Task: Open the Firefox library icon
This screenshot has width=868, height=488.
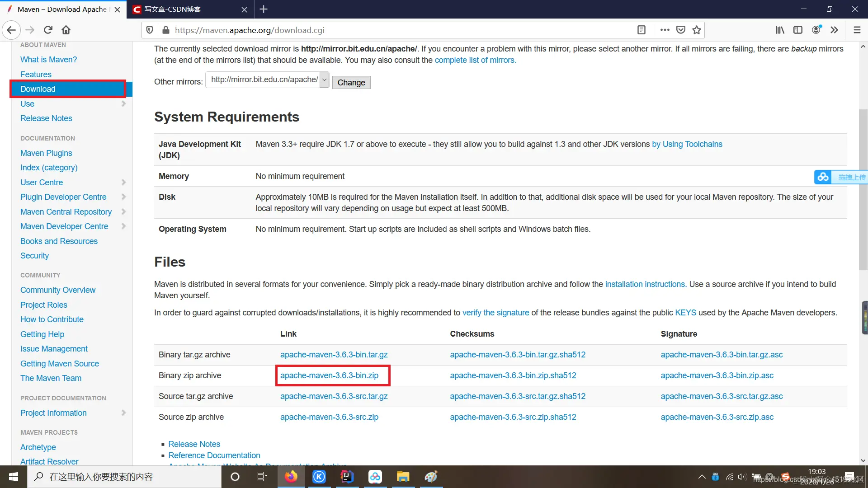Action: [780, 30]
